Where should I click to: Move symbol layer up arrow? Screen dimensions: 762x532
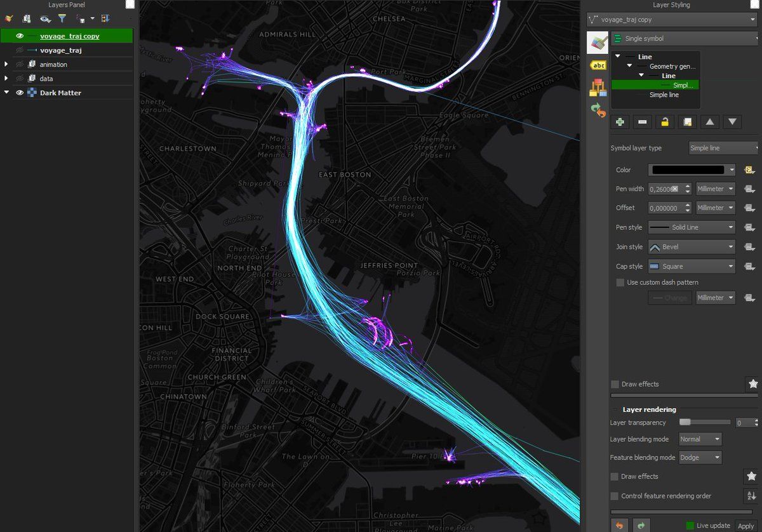click(710, 122)
